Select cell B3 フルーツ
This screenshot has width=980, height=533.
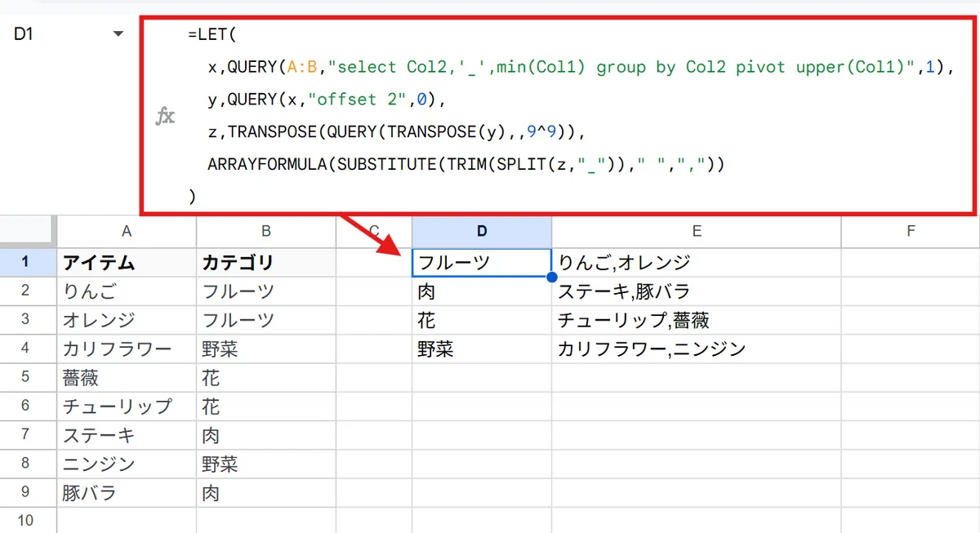(x=266, y=320)
